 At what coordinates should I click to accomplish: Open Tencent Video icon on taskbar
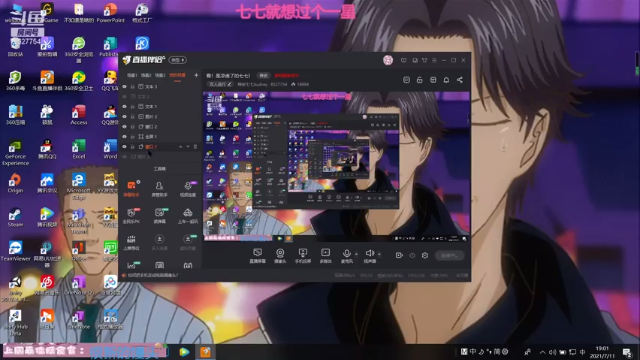click(x=184, y=352)
